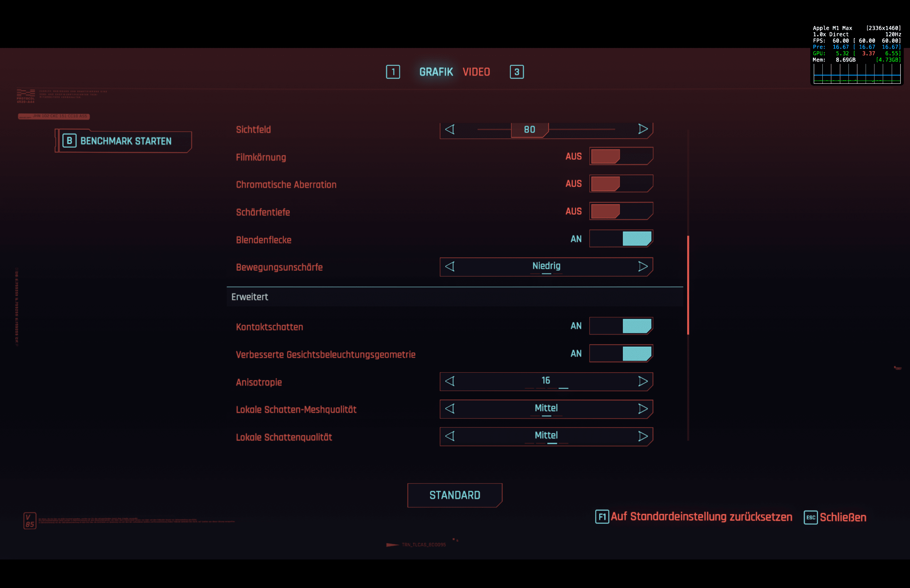Click left arrow of Lokale Schattenqualität

click(450, 436)
